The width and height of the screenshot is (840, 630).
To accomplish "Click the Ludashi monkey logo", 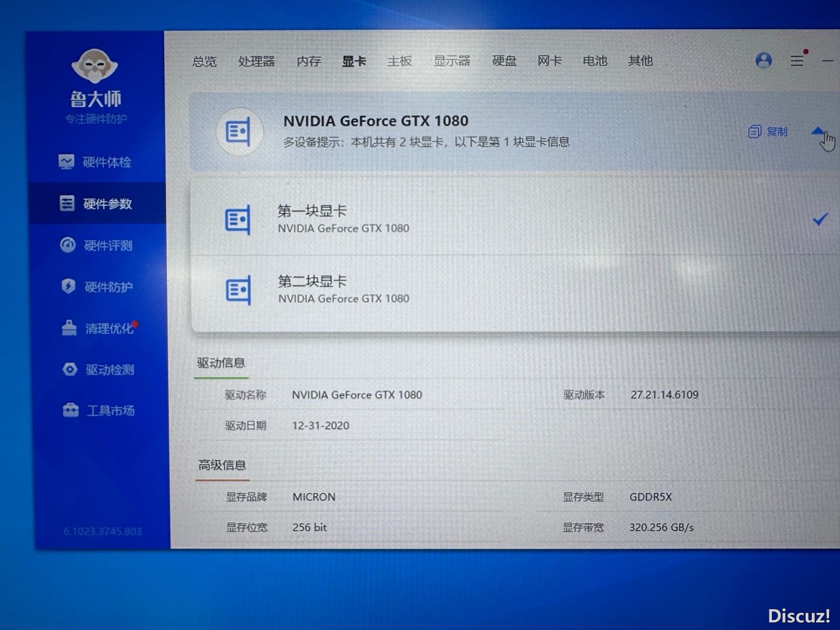I will [94, 65].
